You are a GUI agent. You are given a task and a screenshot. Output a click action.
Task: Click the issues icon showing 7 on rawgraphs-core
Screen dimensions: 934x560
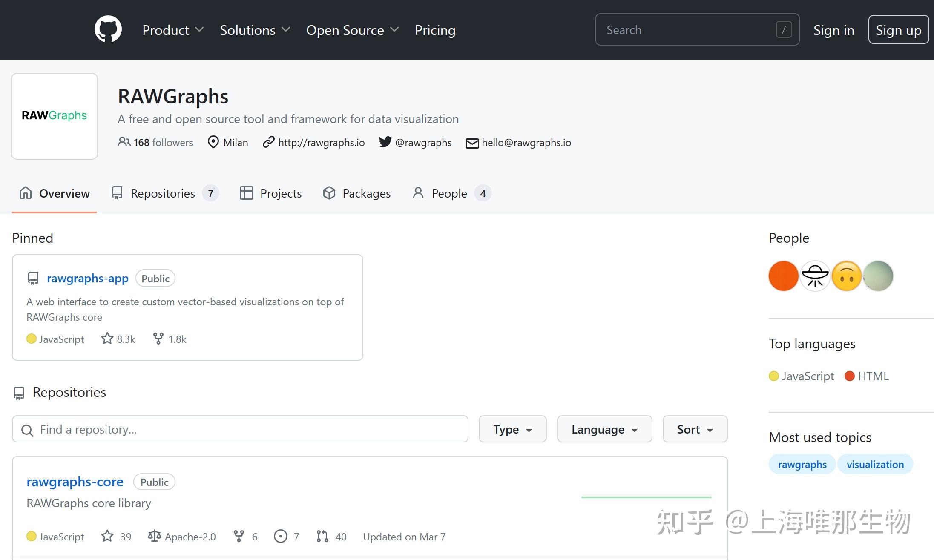[280, 536]
